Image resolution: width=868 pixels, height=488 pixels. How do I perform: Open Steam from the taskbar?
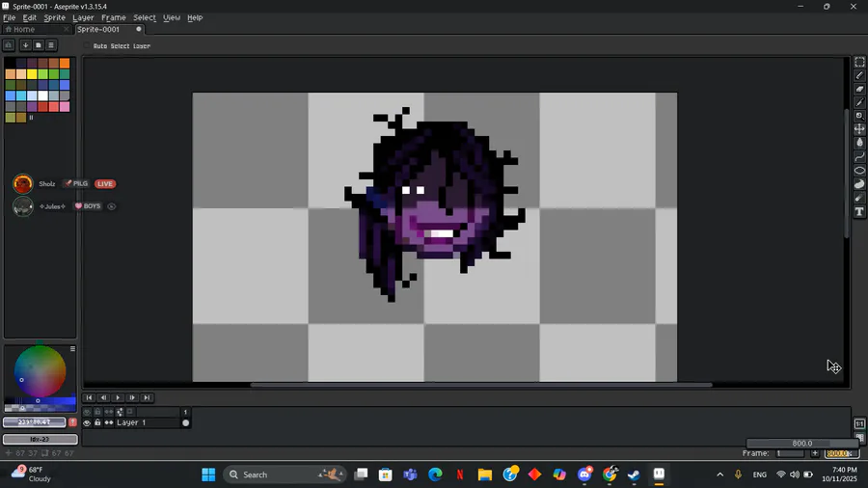(634, 474)
